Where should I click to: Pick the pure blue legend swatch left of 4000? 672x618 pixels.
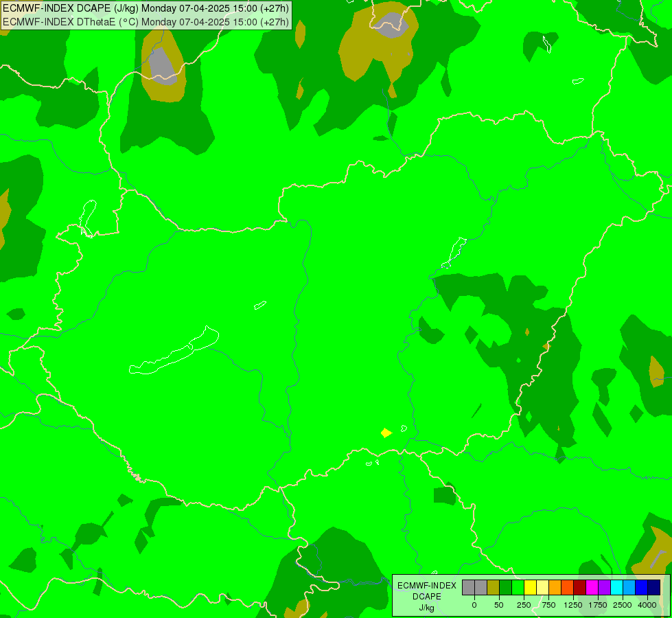coord(642,587)
